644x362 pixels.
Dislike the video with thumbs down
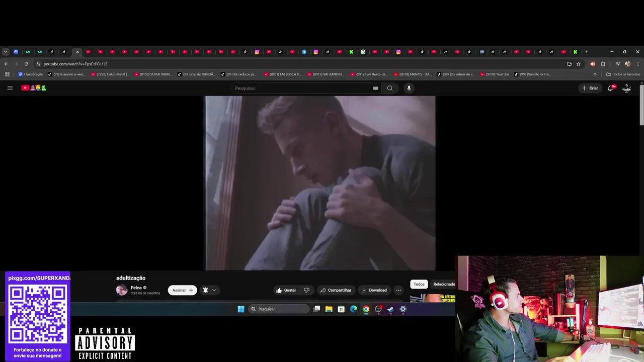pos(306,290)
